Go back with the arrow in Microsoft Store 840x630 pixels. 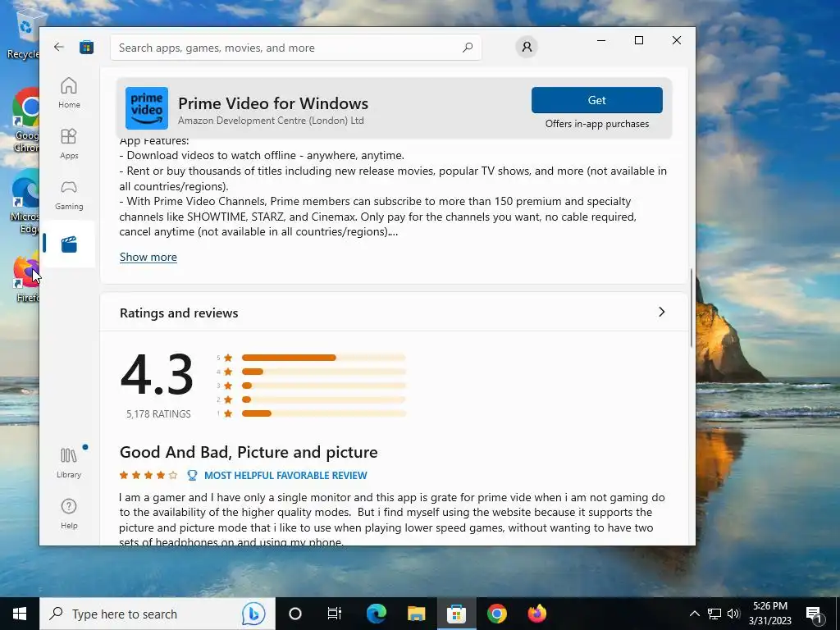tap(59, 47)
